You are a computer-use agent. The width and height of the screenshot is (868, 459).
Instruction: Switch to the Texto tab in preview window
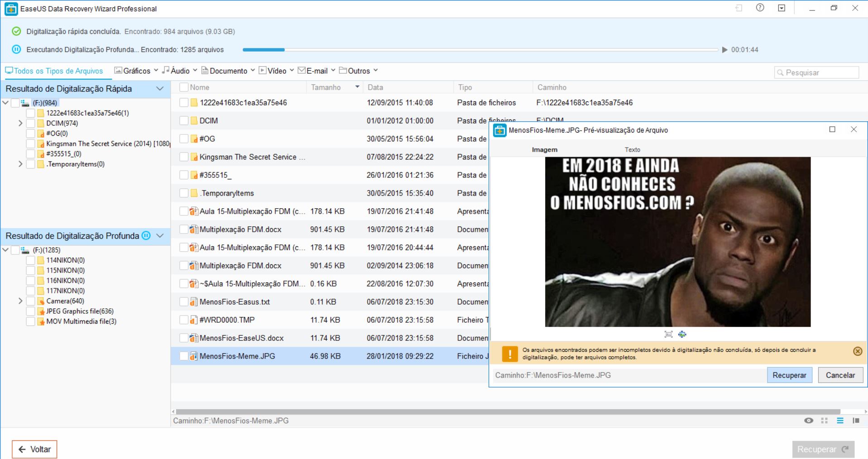633,150
